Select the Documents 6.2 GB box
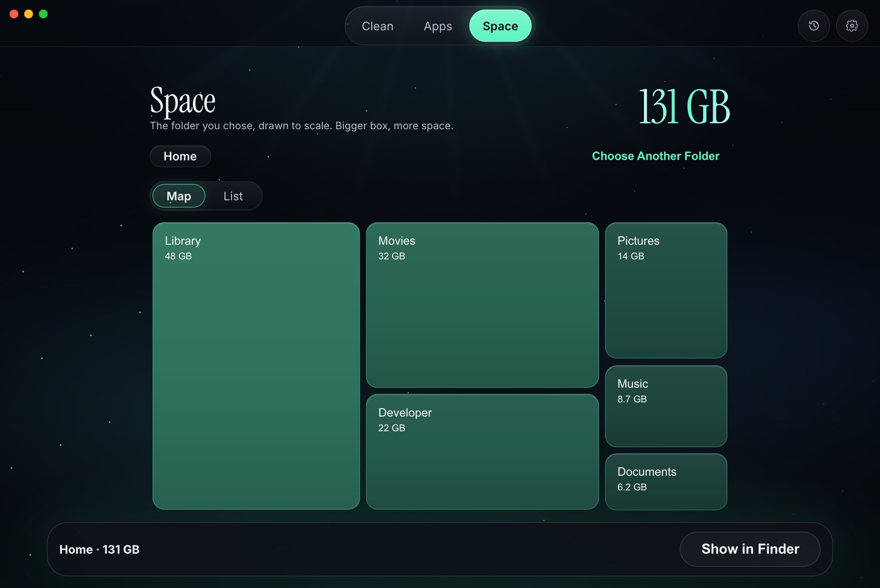Screen dimensions: 880x588 pos(666,482)
